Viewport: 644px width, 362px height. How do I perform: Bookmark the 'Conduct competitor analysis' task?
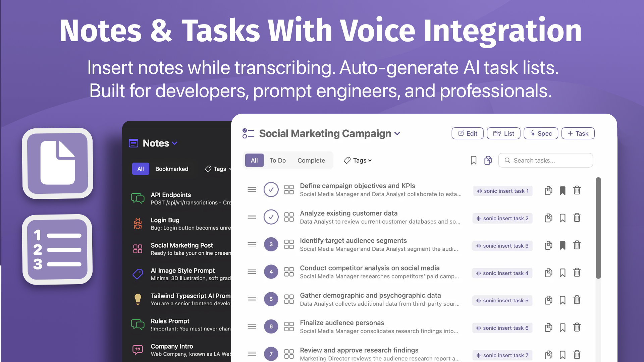click(x=562, y=273)
